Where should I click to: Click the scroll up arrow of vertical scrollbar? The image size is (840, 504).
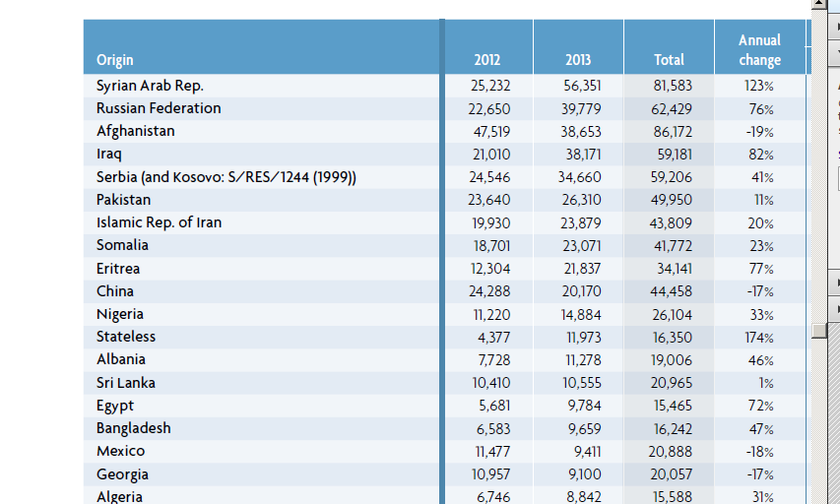[817, 6]
